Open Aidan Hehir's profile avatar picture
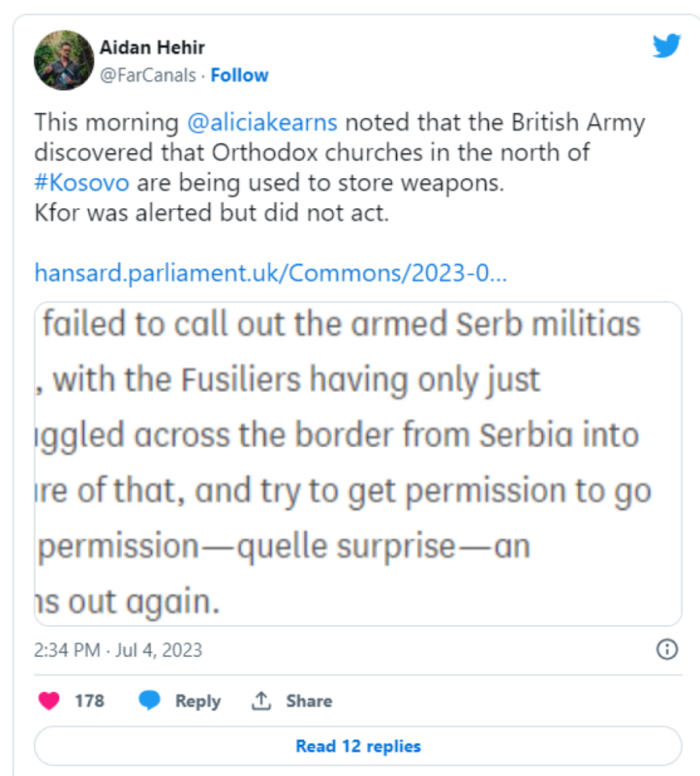Image resolution: width=700 pixels, height=776 pixels. pos(64,60)
